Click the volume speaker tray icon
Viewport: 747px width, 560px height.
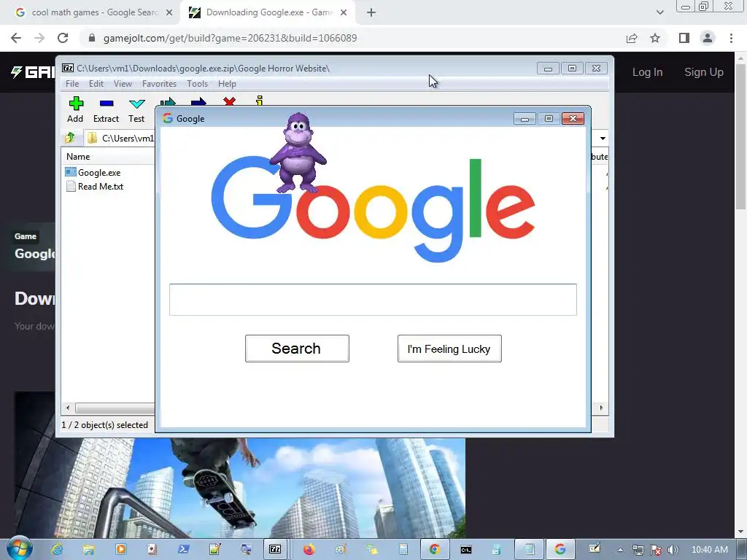pos(673,550)
